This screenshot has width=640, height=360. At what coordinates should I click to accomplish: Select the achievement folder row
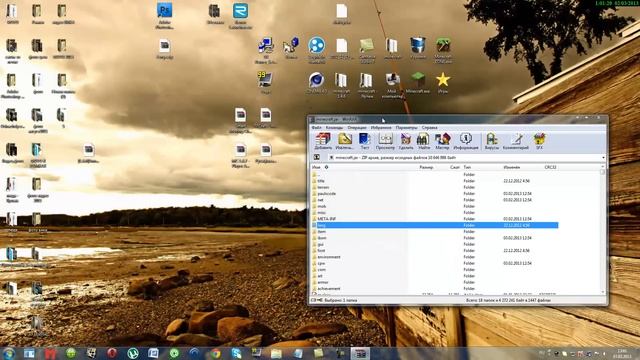pyautogui.click(x=435, y=289)
